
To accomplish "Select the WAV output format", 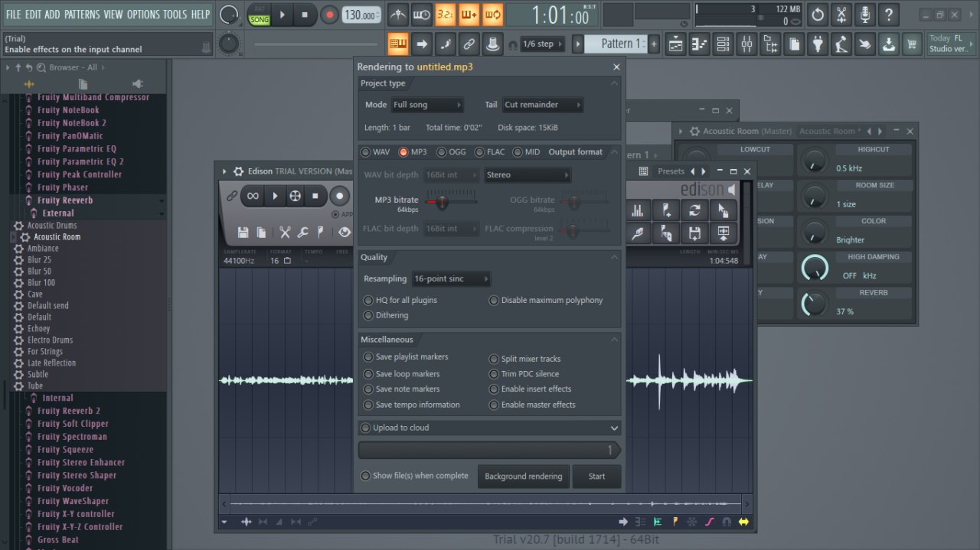I will tap(376, 152).
